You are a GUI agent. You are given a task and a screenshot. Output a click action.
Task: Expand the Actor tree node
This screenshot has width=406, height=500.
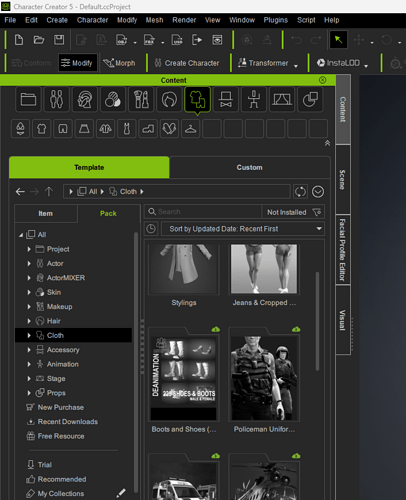pyautogui.click(x=29, y=263)
